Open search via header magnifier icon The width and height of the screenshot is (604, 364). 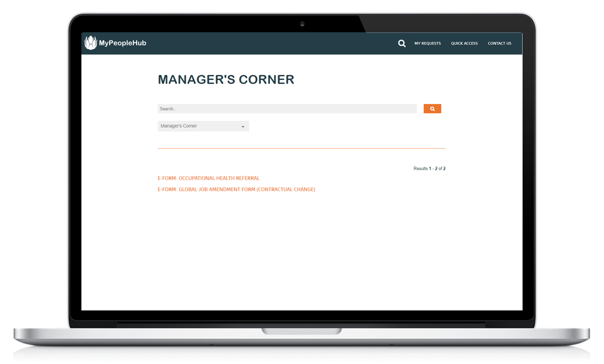click(402, 44)
